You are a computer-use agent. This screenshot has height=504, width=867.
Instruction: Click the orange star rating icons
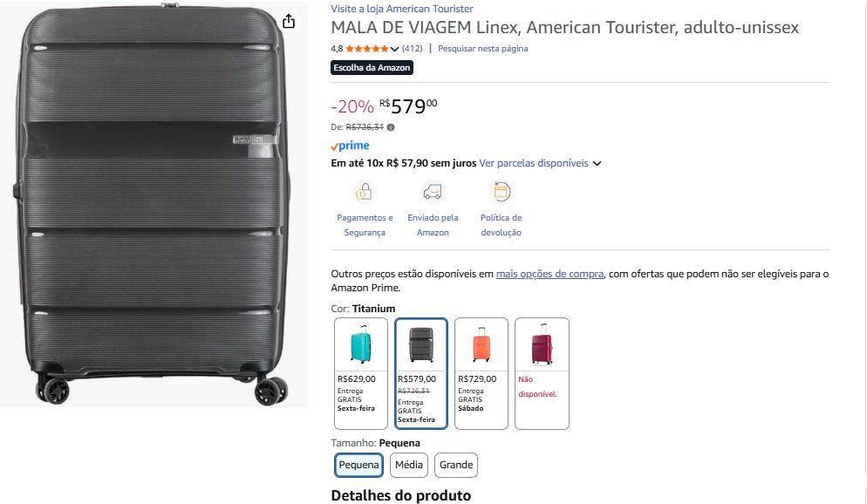[367, 49]
